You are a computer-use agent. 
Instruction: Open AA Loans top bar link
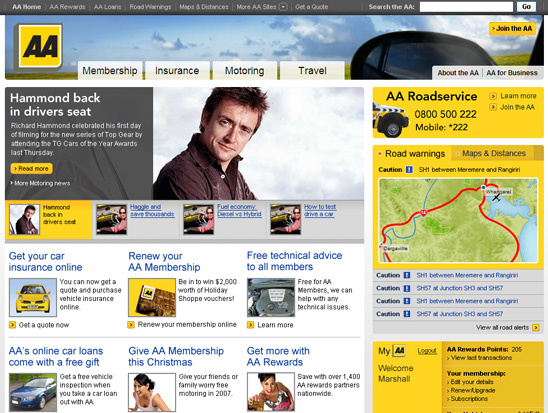tap(107, 7)
